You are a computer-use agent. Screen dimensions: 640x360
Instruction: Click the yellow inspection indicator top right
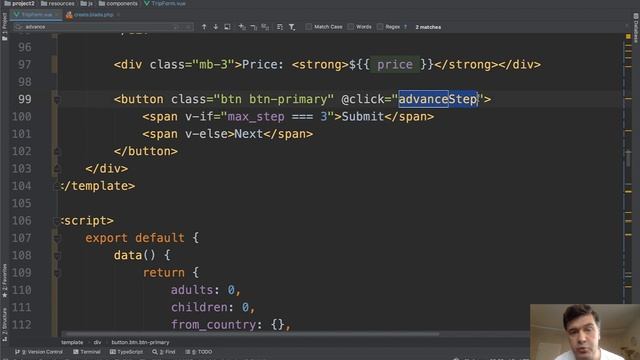click(x=628, y=37)
